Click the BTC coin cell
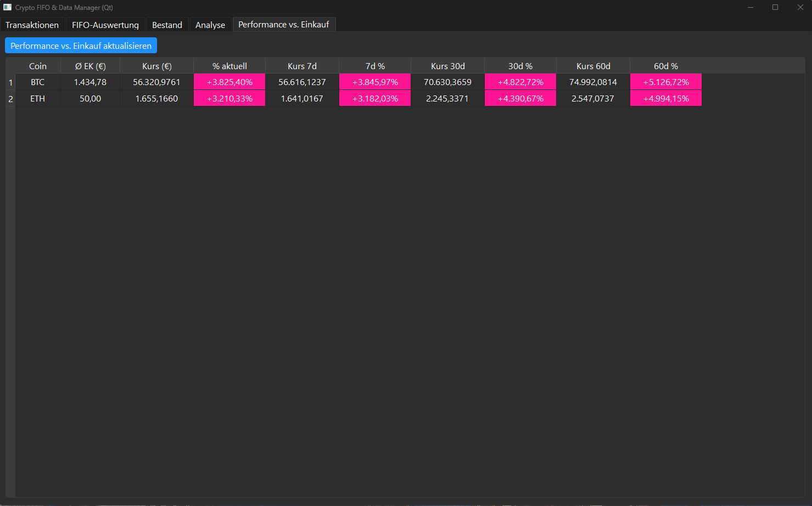The image size is (812, 506). coord(38,82)
